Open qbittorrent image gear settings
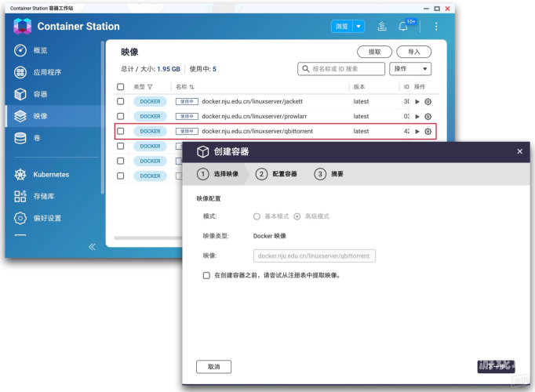 pyautogui.click(x=428, y=132)
